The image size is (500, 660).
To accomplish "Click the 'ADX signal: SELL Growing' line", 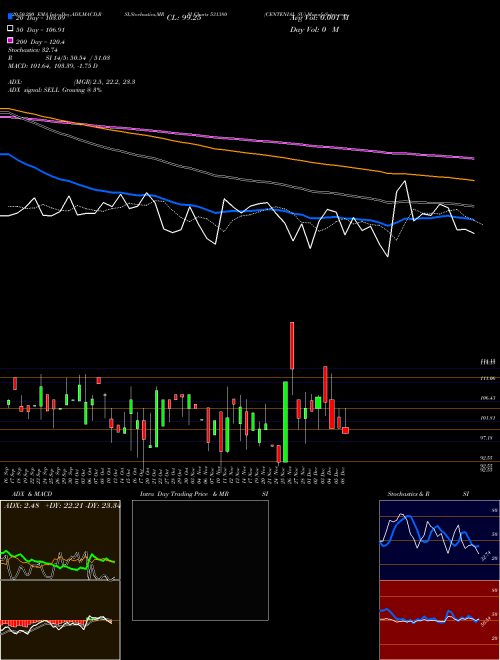I will [x=55, y=90].
